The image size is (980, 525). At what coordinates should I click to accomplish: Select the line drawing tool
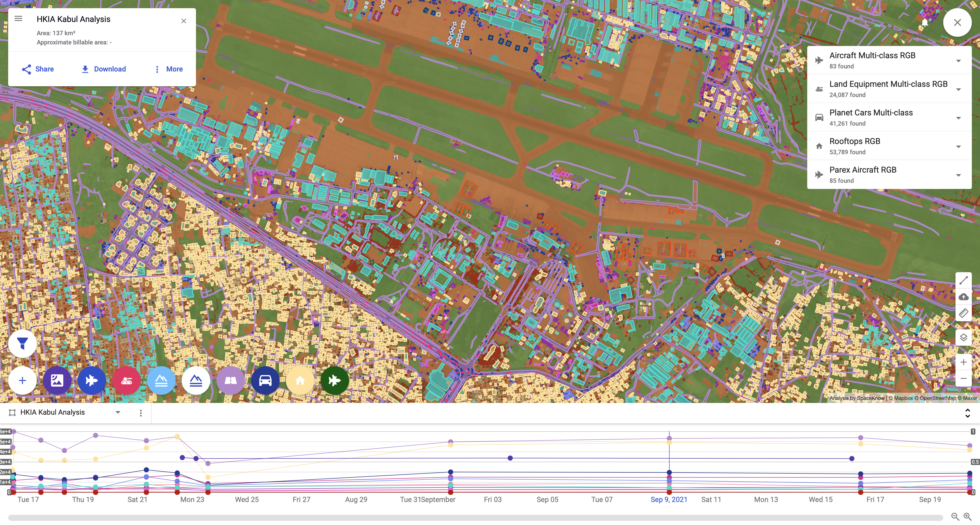[x=963, y=281]
